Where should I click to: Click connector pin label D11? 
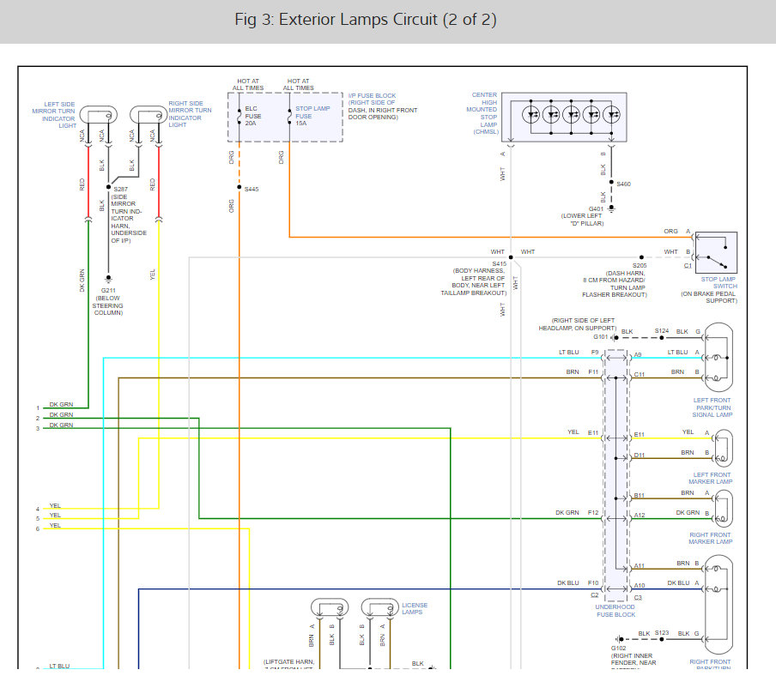[640, 456]
